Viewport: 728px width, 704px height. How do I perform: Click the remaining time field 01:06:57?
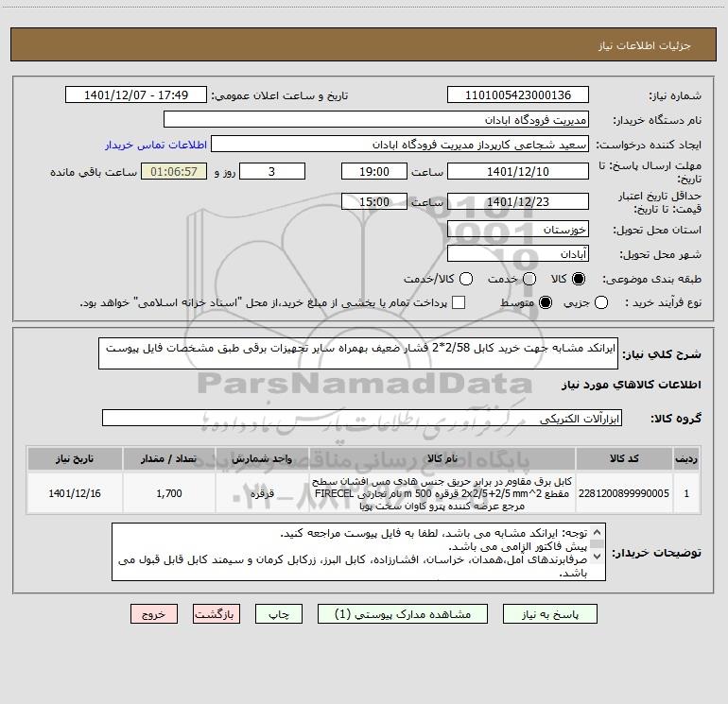pos(174,171)
